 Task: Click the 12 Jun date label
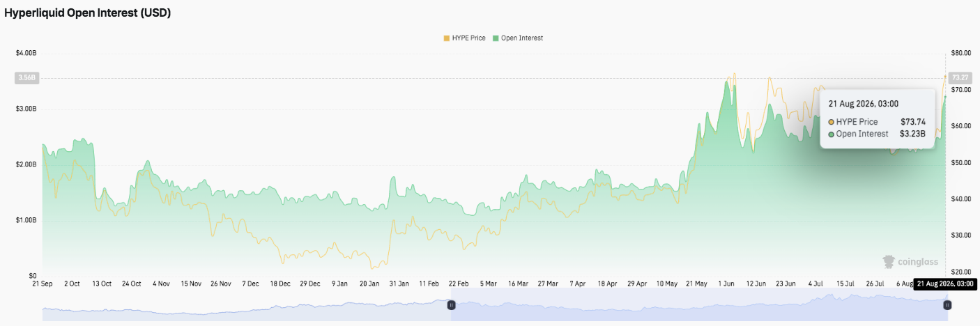pyautogui.click(x=756, y=284)
